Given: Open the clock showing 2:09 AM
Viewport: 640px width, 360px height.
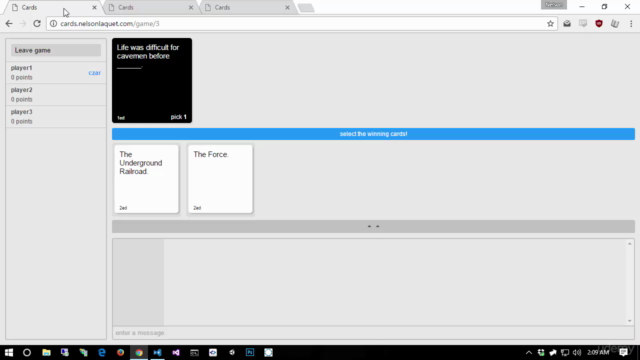Looking at the screenshot, I should (x=598, y=352).
